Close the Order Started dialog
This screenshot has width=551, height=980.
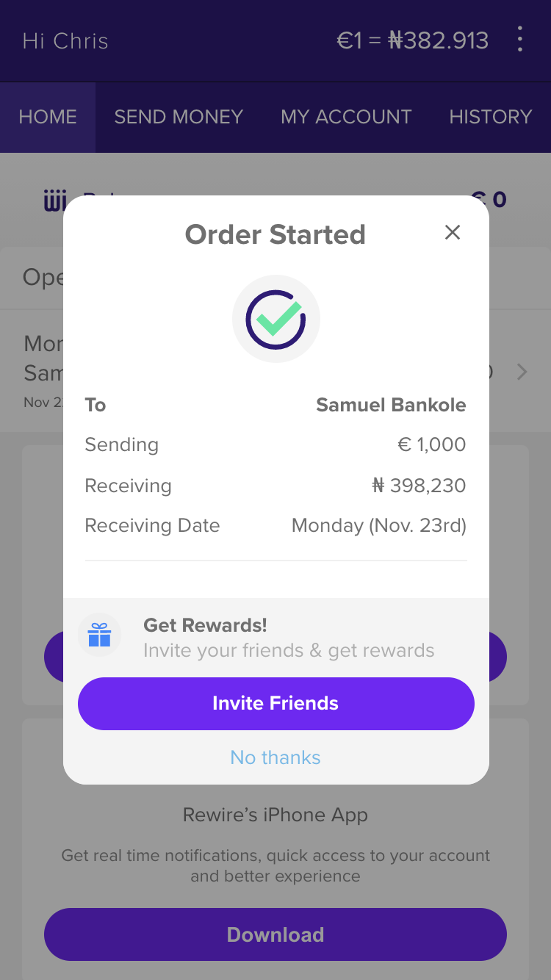[x=453, y=233]
